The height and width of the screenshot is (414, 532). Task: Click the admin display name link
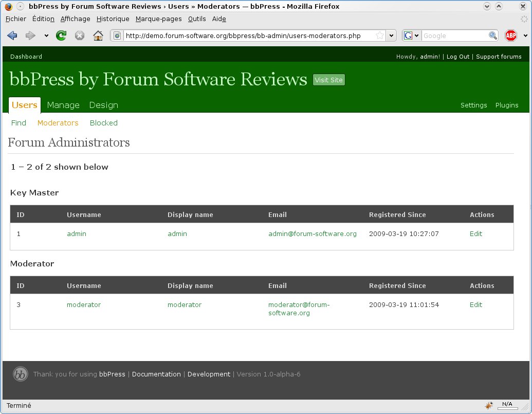click(x=177, y=234)
